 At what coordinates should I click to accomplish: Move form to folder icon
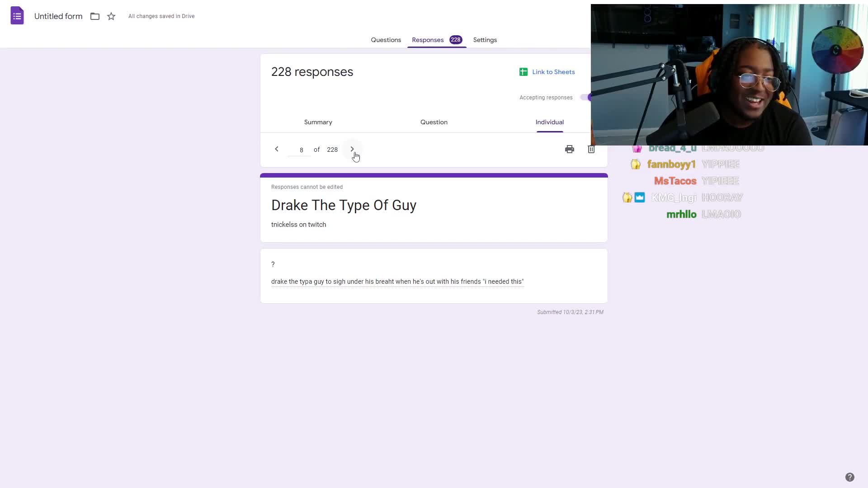coord(95,16)
